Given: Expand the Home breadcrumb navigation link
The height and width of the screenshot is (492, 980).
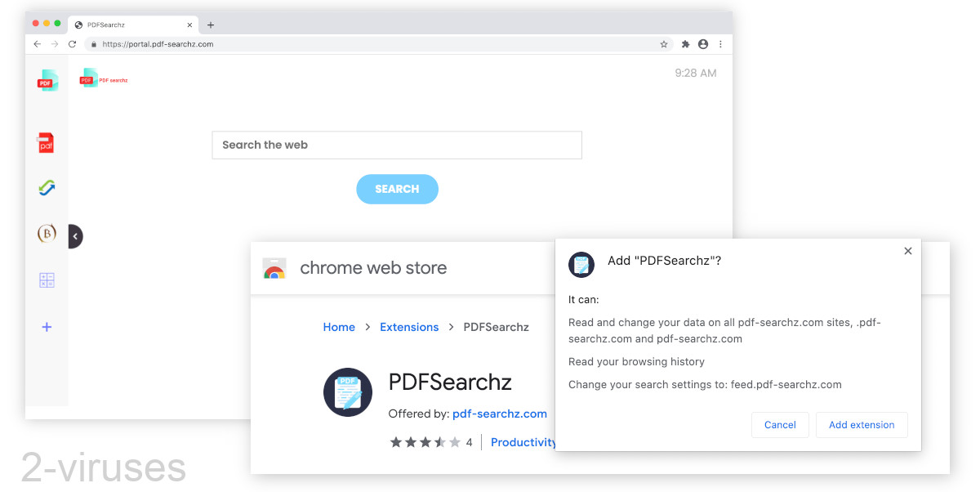Looking at the screenshot, I should click(339, 327).
